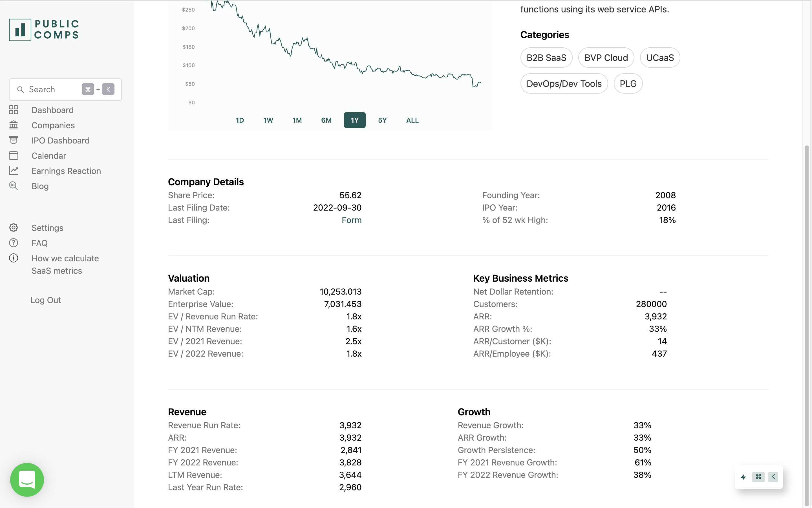
Task: Open the Last Filing Form link
Action: click(x=351, y=220)
